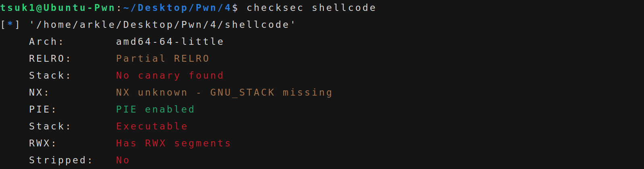This screenshot has height=169, width=644.
Task: Click the "Has RWX segments" text
Action: coord(173,143)
